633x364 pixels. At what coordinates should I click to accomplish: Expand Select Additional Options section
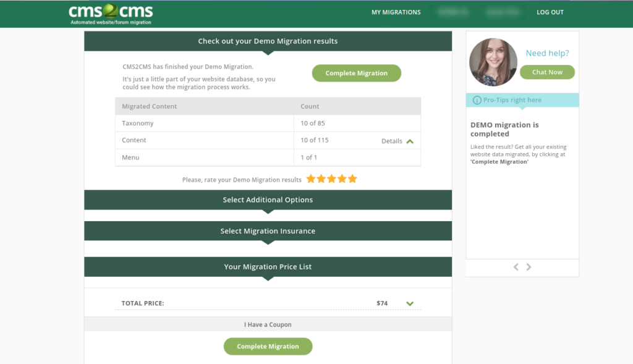coord(268,200)
